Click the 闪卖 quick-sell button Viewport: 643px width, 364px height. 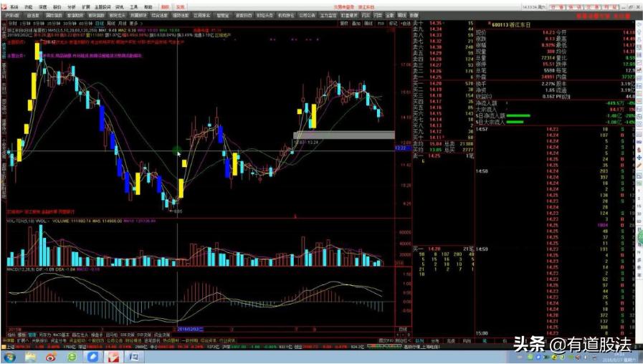coord(378,15)
